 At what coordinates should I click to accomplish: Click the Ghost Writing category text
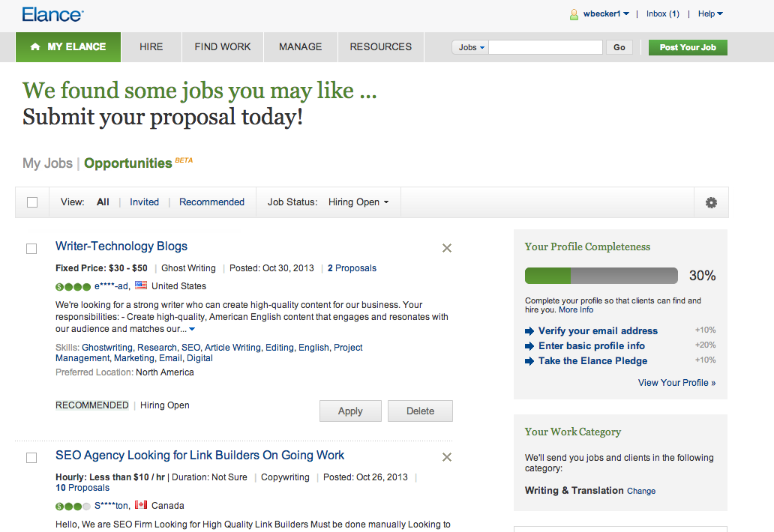click(188, 268)
